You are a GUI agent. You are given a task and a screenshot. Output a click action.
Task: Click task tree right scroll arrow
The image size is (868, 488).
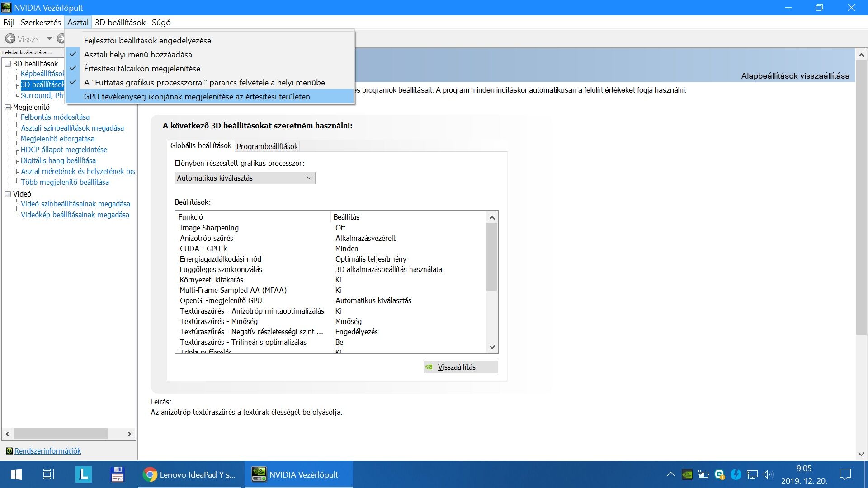128,434
